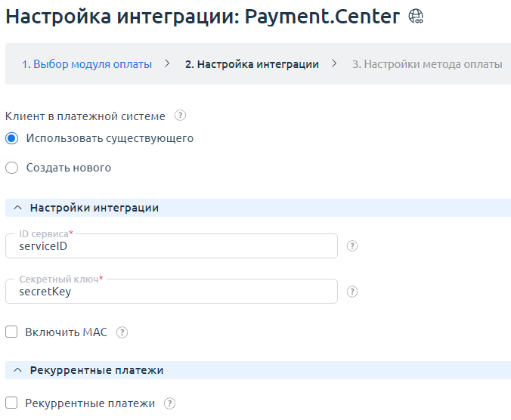Screen dimensions: 511x420
Task: Select the Использовать существующего radio button
Action: (11, 139)
